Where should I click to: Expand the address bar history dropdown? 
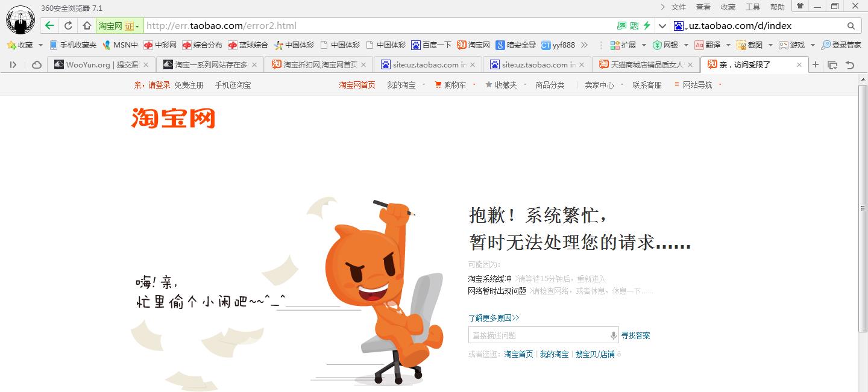click(662, 26)
